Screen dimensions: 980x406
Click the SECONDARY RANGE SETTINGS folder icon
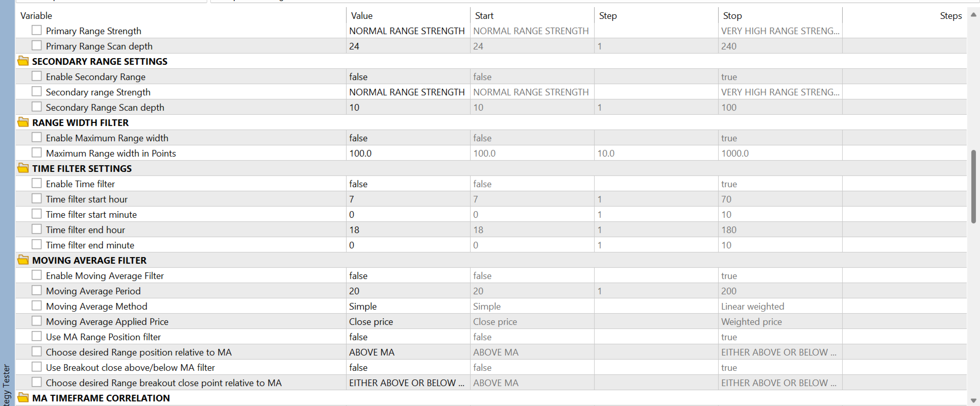23,61
